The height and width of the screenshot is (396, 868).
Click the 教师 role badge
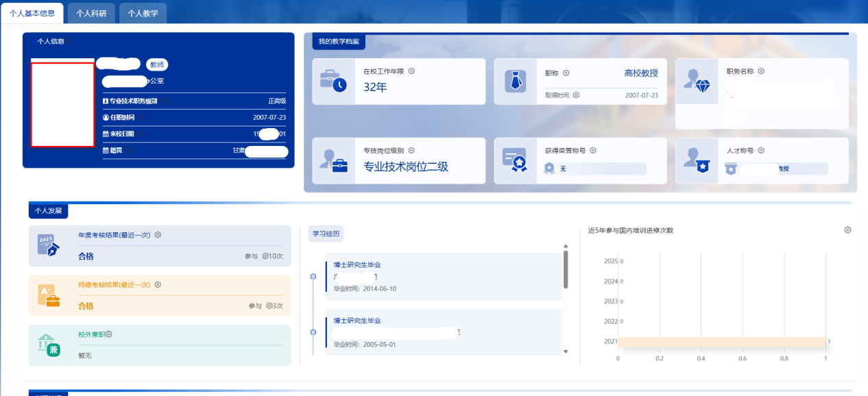click(157, 64)
